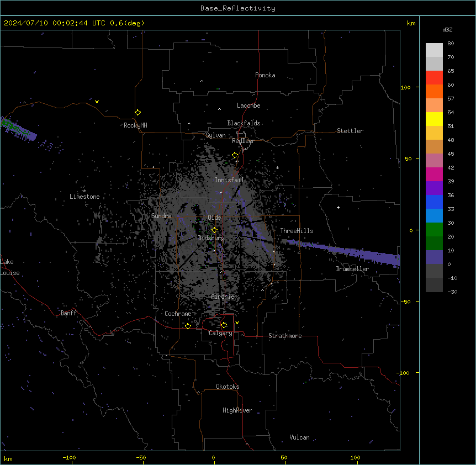Click the indigo 10-0 dBZ legend swatch
The image size is (476, 465).
click(x=434, y=257)
